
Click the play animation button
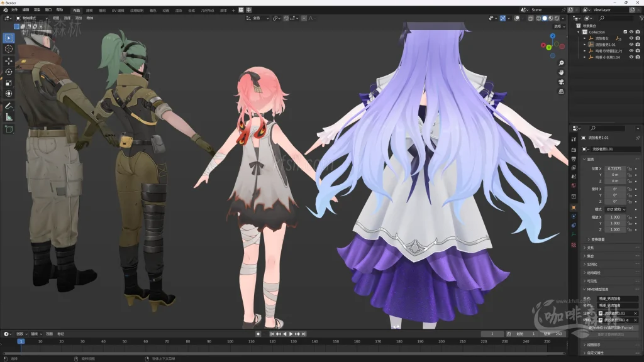click(x=291, y=334)
